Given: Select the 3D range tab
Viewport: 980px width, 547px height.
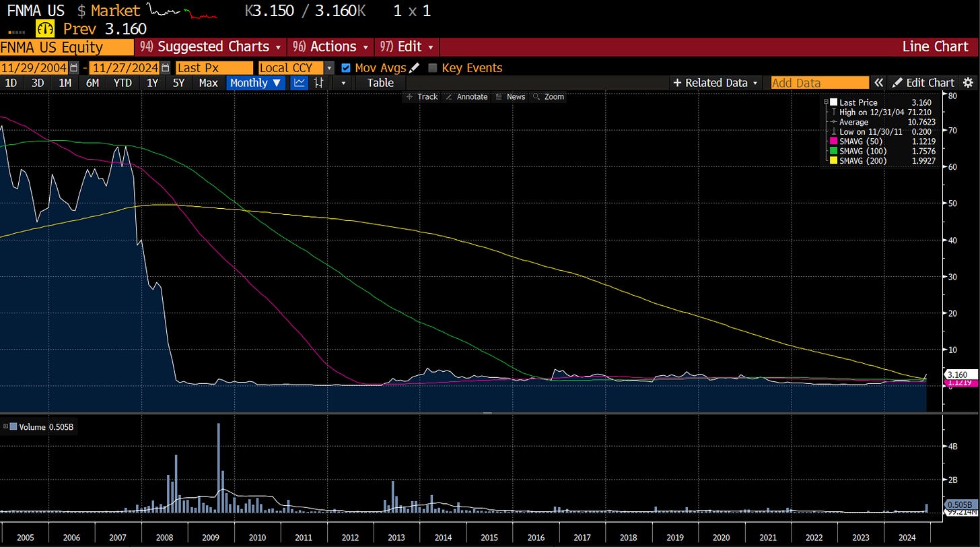Looking at the screenshot, I should (x=38, y=83).
